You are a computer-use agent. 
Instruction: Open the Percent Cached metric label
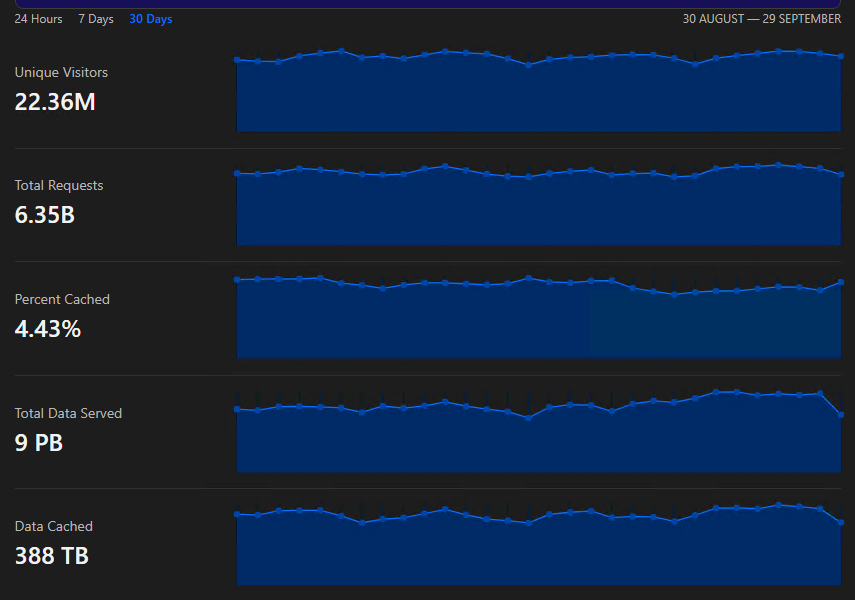(x=62, y=299)
